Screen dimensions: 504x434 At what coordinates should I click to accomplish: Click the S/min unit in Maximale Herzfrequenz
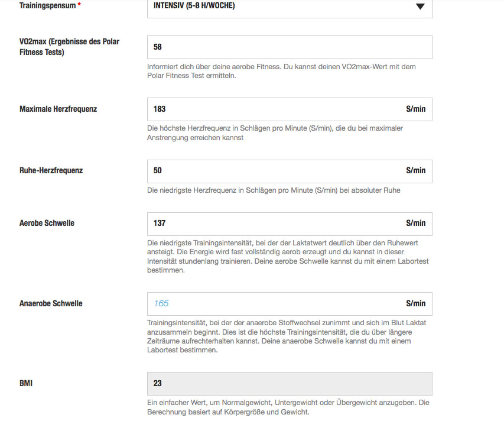pyautogui.click(x=415, y=109)
